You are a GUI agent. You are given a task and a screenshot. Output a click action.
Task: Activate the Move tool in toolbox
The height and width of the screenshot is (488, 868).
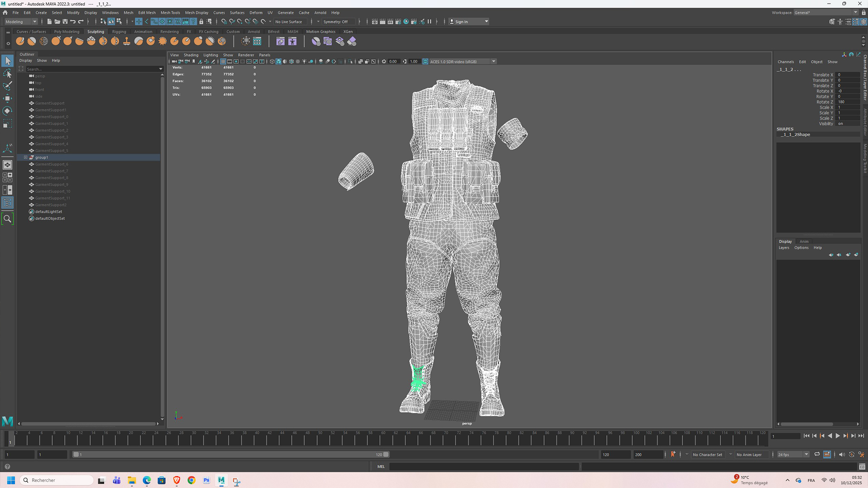(x=7, y=98)
